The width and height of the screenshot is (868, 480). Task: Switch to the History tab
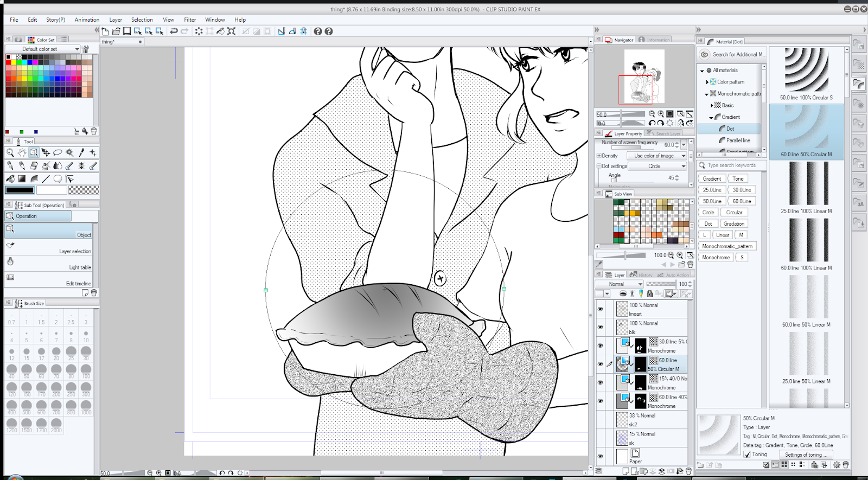tap(642, 275)
